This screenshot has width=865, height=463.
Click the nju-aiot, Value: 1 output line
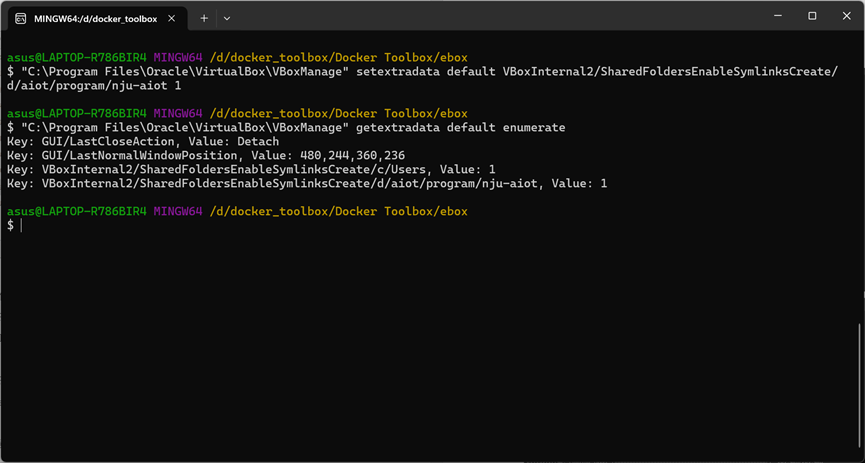click(307, 183)
